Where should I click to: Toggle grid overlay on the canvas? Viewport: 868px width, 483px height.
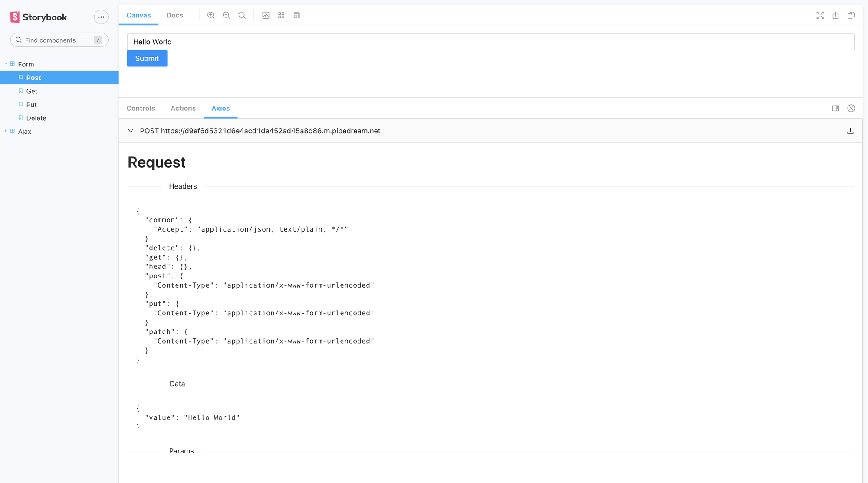click(281, 15)
